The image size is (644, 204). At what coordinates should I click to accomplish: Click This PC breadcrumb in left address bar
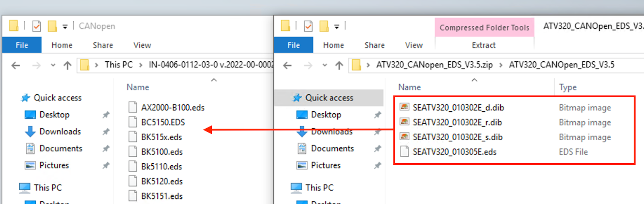coord(118,65)
